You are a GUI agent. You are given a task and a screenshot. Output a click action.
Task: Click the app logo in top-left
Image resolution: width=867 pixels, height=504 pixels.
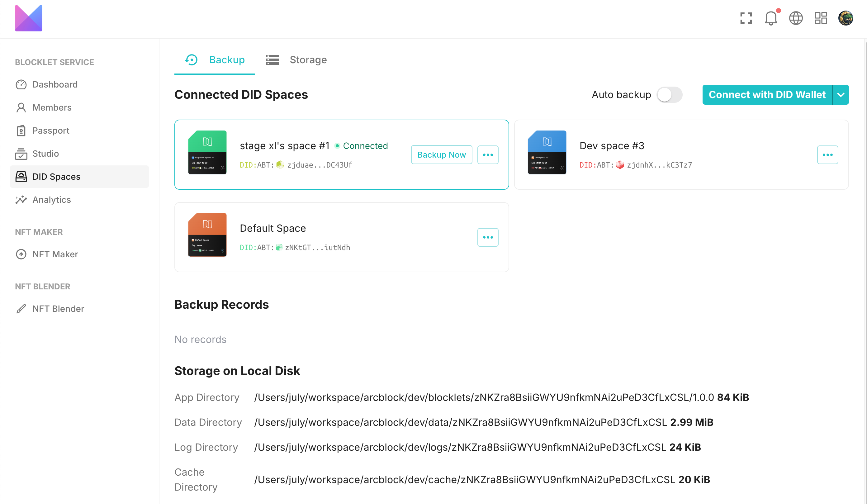29,18
